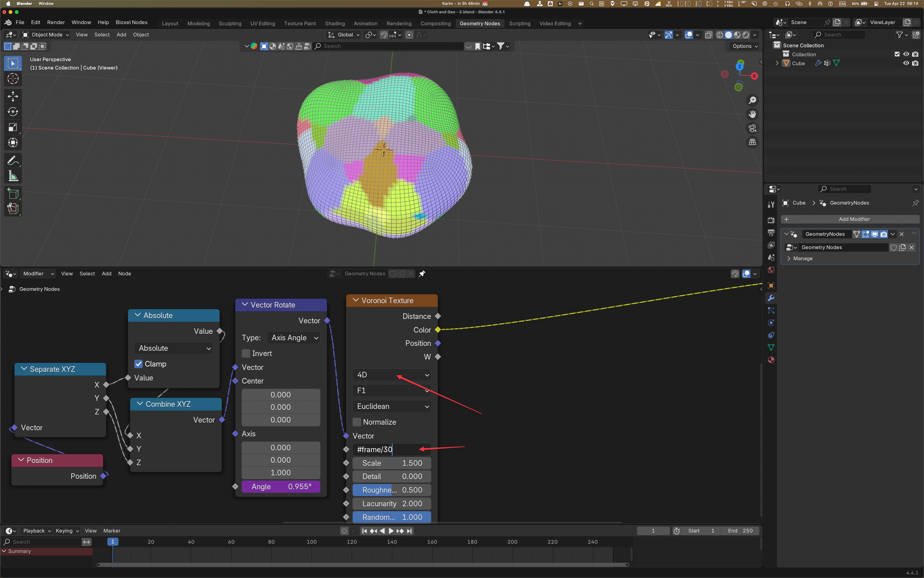Toggle camera view icon in viewport
This screenshot has width=924, height=578.
click(752, 128)
